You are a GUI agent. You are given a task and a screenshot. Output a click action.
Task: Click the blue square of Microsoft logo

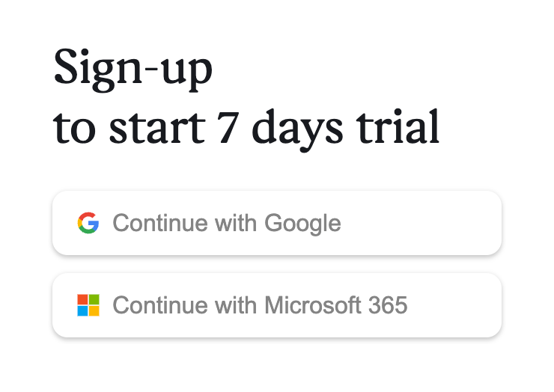click(82, 311)
